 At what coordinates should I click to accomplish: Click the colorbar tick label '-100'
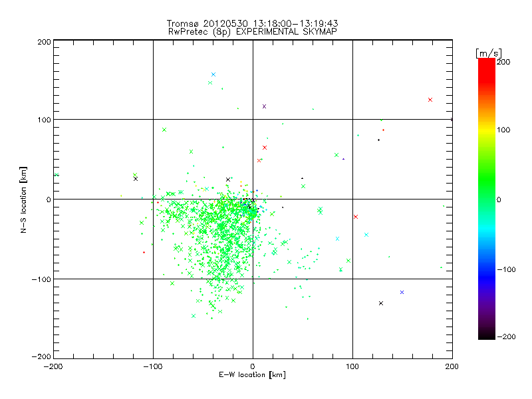[x=506, y=269]
